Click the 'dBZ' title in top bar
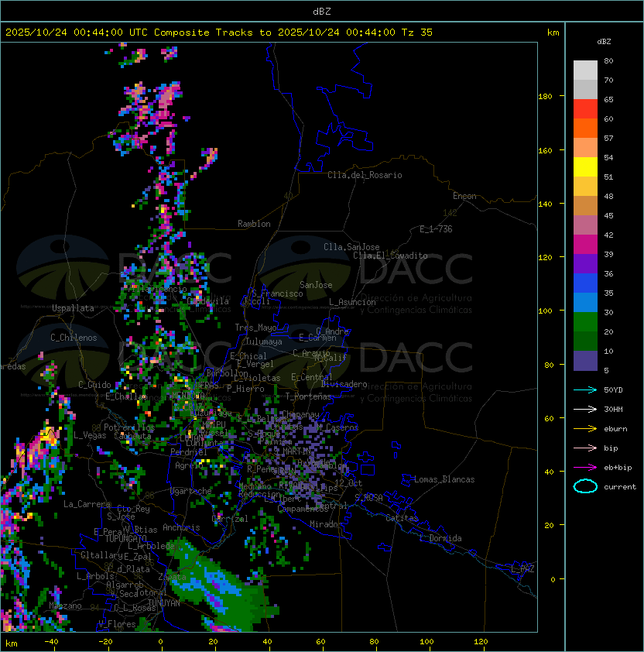Screen dimensions: 644x652 pyautogui.click(x=322, y=11)
